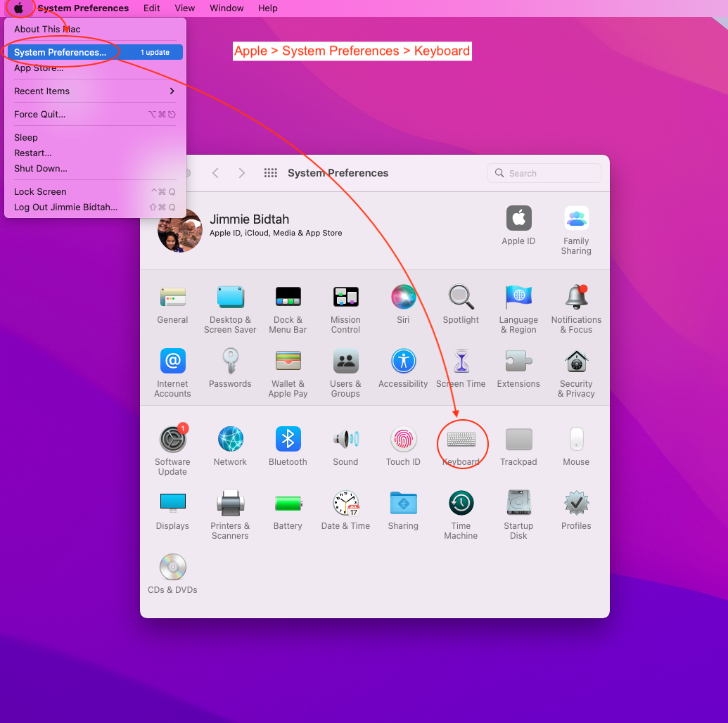
Task: Click the Jimmie Bidtah account name
Action: pos(249,219)
